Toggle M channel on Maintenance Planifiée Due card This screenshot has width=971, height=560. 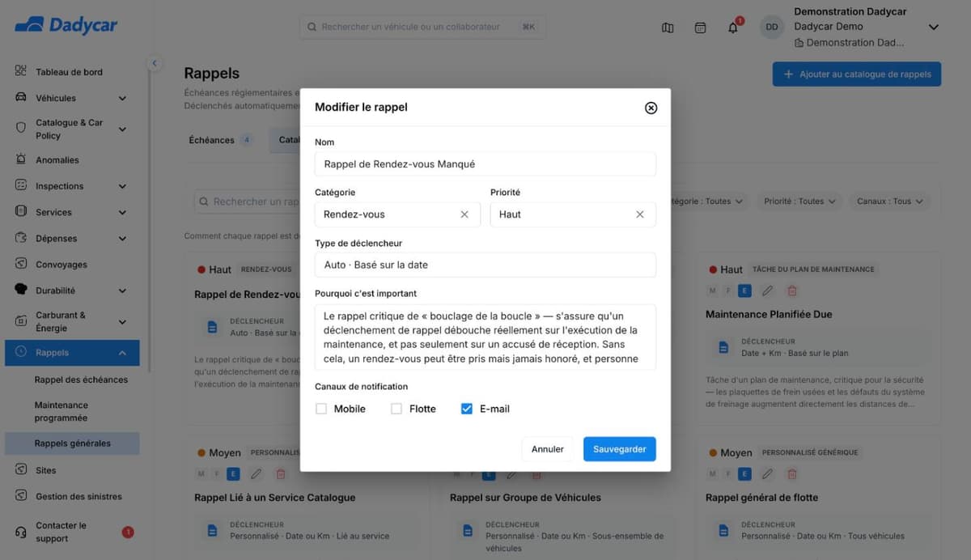coord(713,291)
